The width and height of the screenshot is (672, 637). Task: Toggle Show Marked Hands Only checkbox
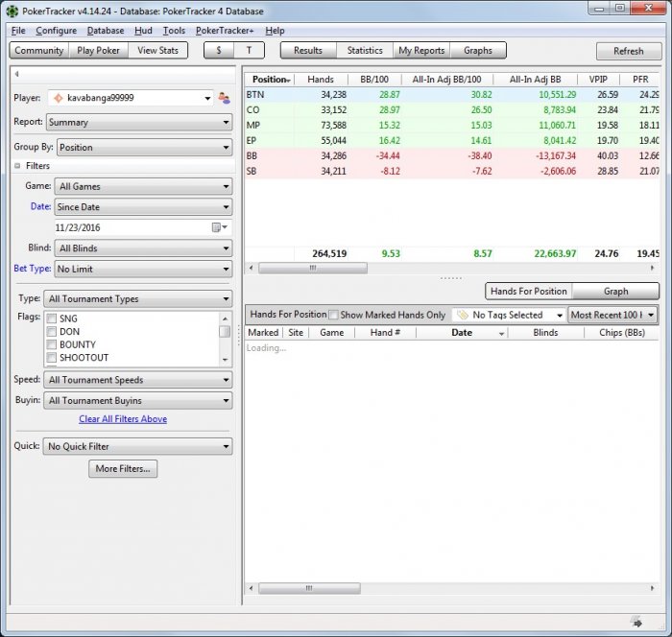pyautogui.click(x=333, y=315)
